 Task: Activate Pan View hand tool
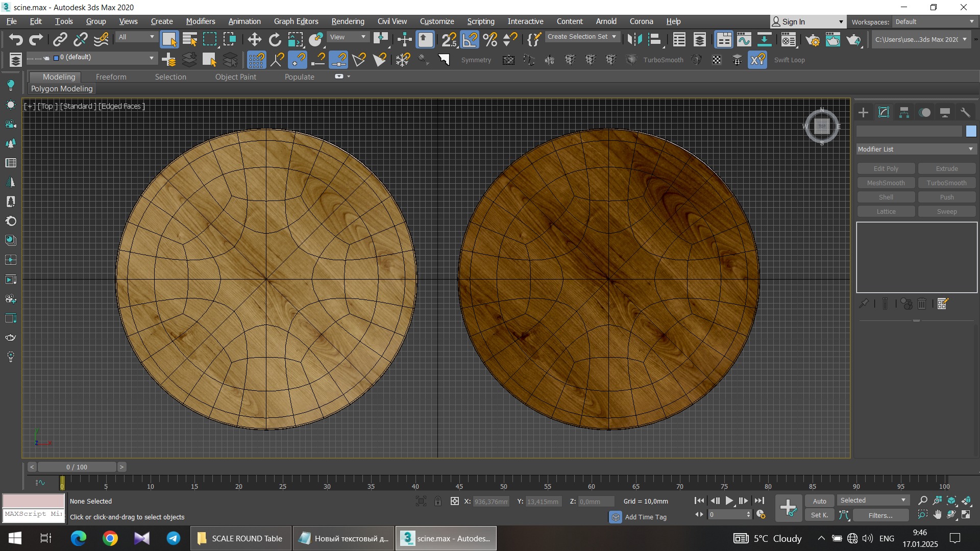pyautogui.click(x=937, y=515)
